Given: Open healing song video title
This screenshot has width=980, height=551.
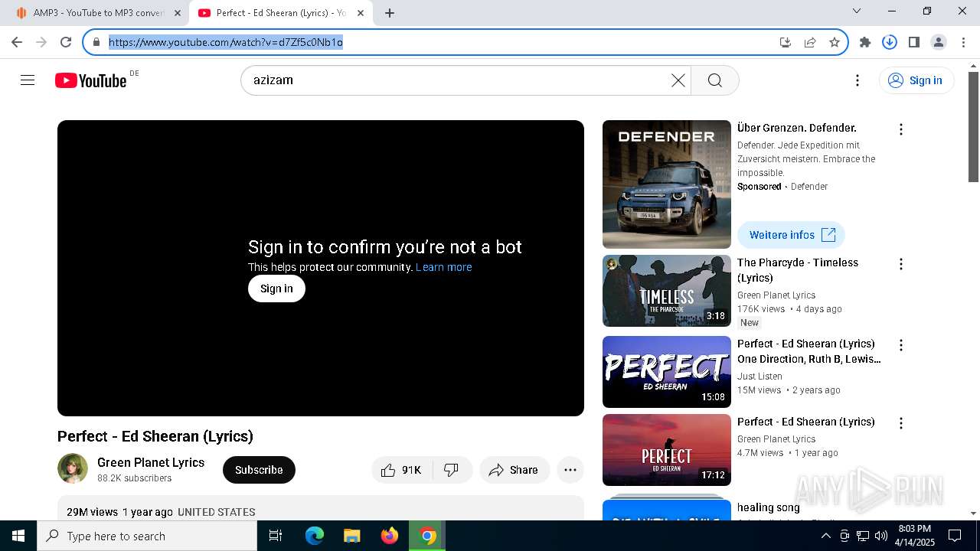Looking at the screenshot, I should tap(769, 507).
